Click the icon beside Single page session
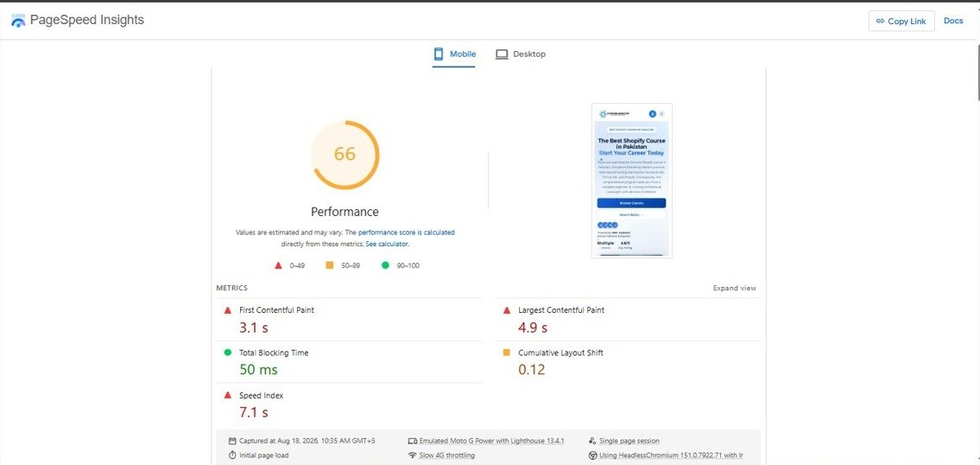This screenshot has height=465, width=980. click(x=592, y=441)
